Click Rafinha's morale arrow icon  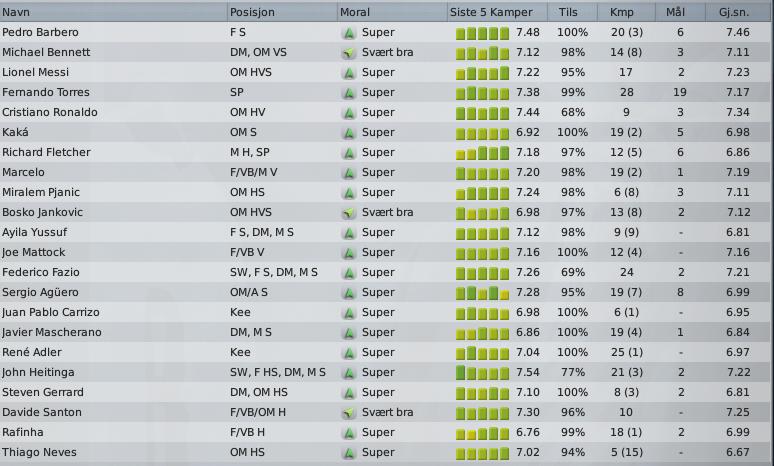pyautogui.click(x=349, y=433)
